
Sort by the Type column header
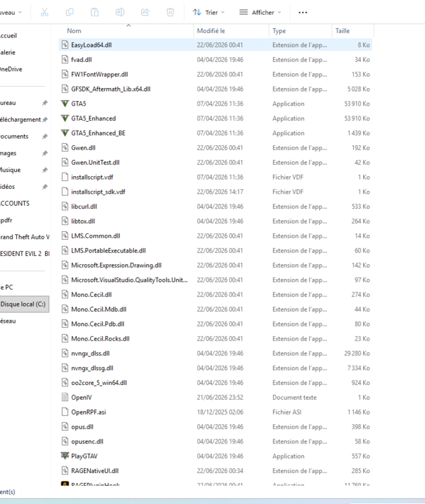point(279,31)
